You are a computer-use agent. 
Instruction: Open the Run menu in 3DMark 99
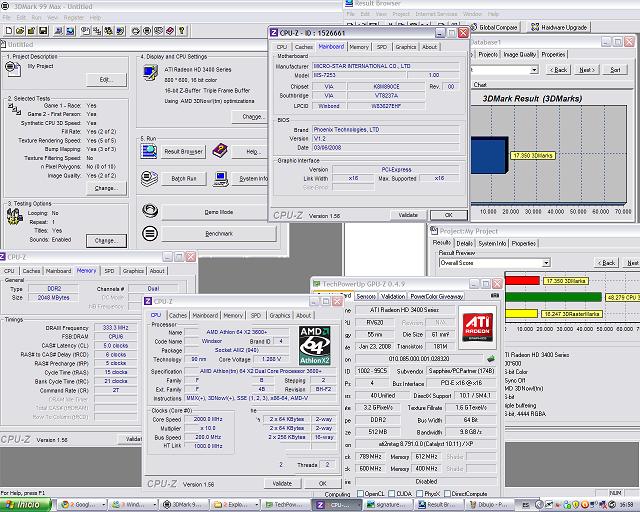click(x=36, y=18)
